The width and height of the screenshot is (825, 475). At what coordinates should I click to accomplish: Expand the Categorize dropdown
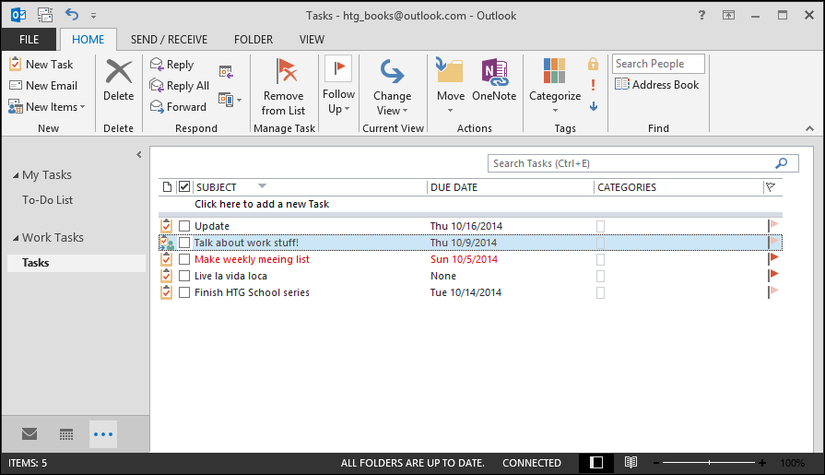tap(555, 110)
